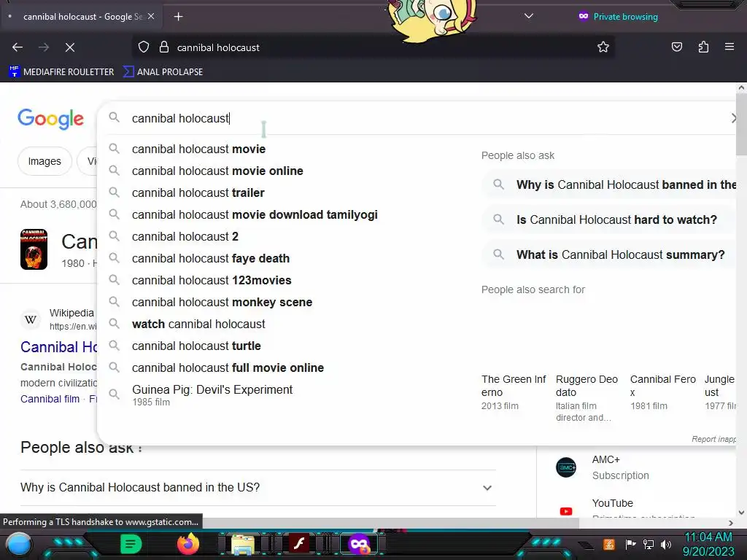Open the Extensions puzzle-piece icon
The height and width of the screenshot is (560, 747).
coord(703,47)
